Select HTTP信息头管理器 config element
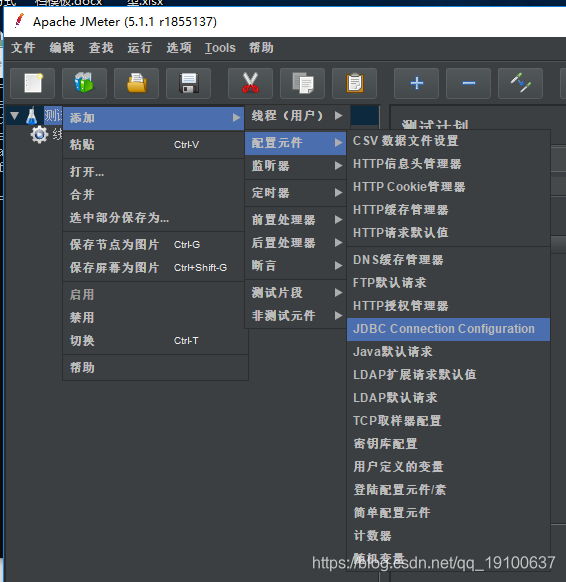This screenshot has height=582, width=566. pos(448,164)
